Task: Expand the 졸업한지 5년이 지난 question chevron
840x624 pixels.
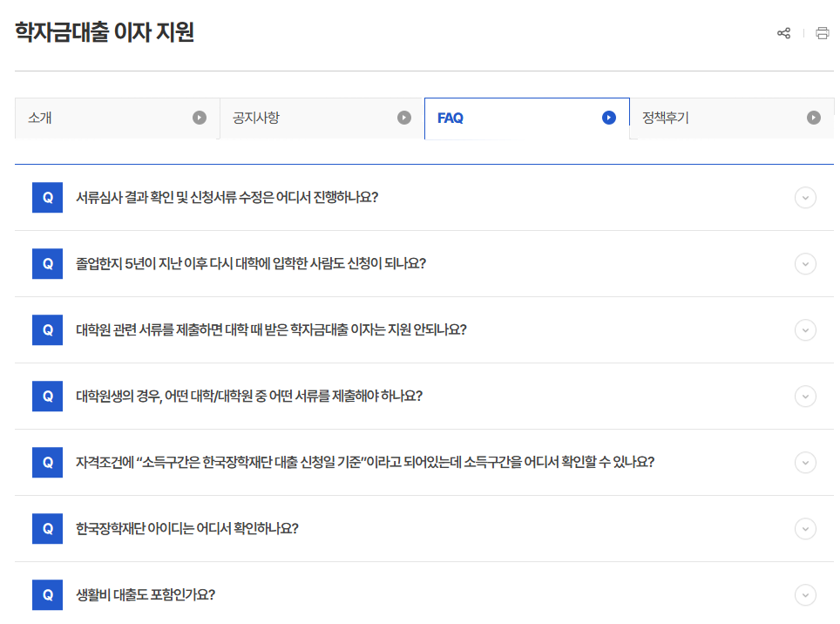Action: click(x=805, y=263)
